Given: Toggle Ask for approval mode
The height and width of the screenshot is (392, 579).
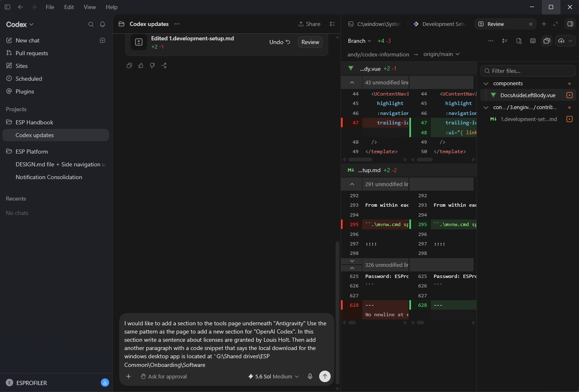Looking at the screenshot, I should pos(164,376).
